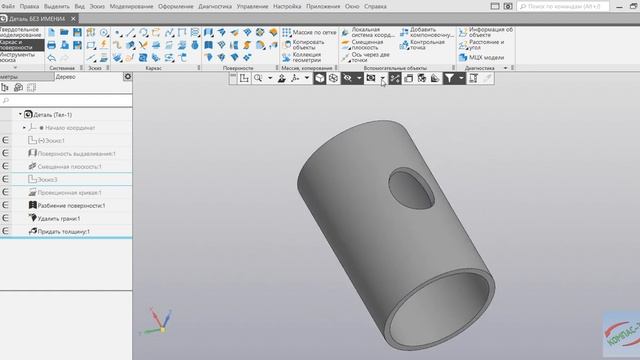
Task: Toggle visibility of Эскиз:3 row
Action: click(5, 179)
